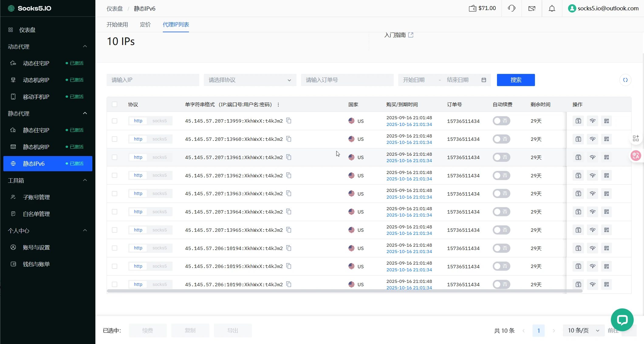The width and height of the screenshot is (644, 344).
Task: Copy proxy string ending 13959
Action: coord(289,121)
